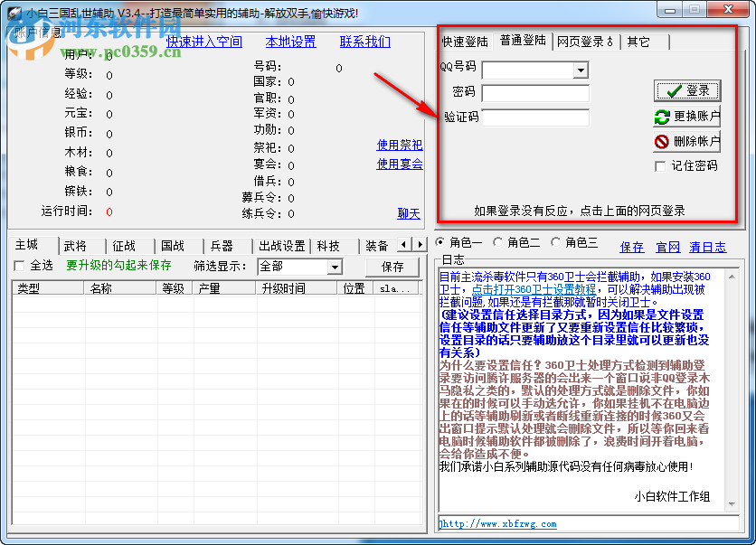The height and width of the screenshot is (545, 756).
Task: Click the sla... column header
Action: click(x=395, y=288)
